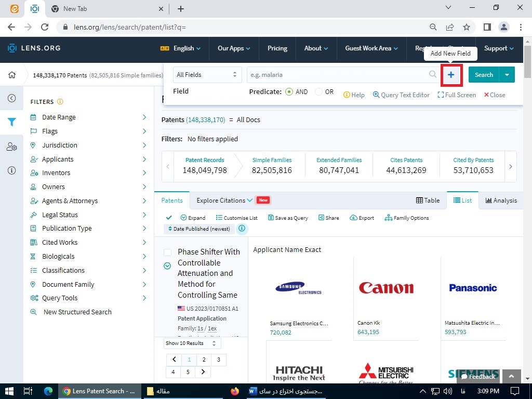532x399 pixels.
Task: Select the AND predicate radio button
Action: click(290, 92)
